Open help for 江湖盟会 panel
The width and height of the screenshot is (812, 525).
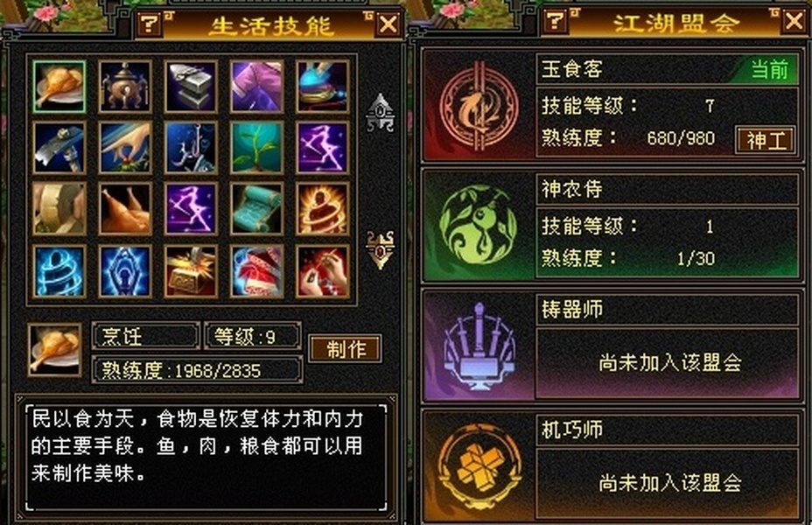tap(555, 21)
